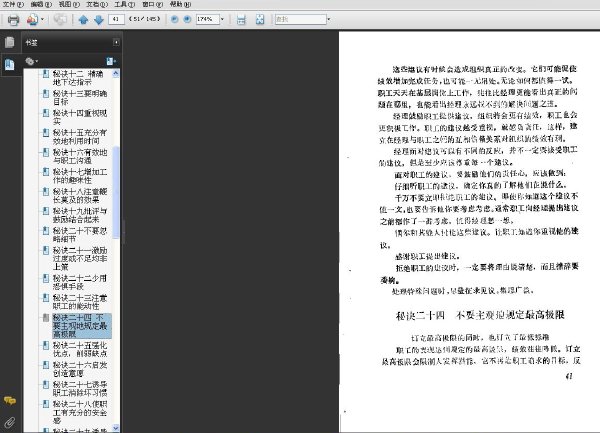Select bookmark 秘诀十四重视现实
This screenshot has height=433, width=600.
(x=80, y=117)
